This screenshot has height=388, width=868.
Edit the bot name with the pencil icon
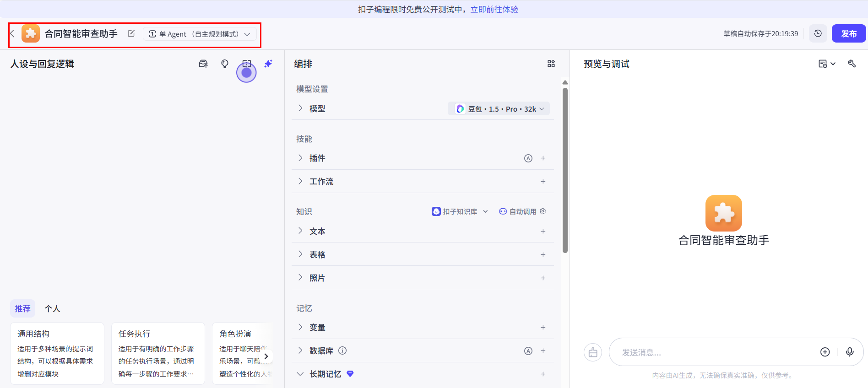tap(131, 33)
